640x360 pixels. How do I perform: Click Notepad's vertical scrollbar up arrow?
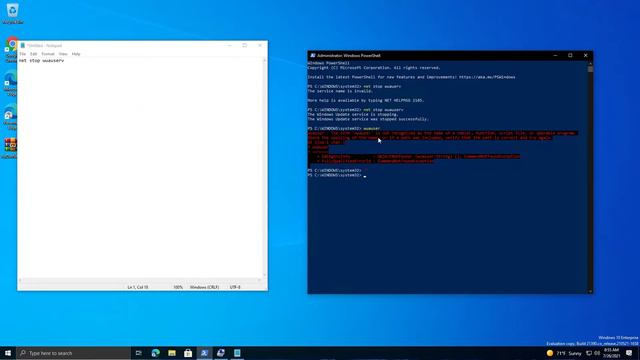click(264, 60)
